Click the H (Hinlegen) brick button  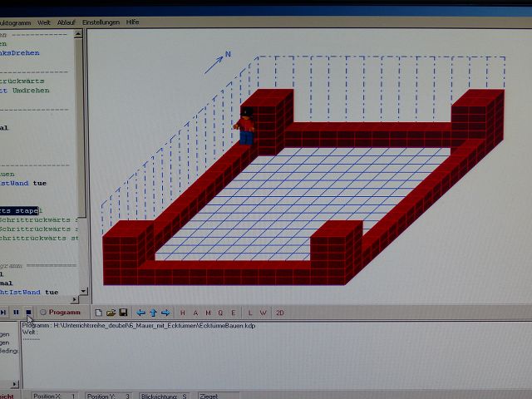pos(183,313)
